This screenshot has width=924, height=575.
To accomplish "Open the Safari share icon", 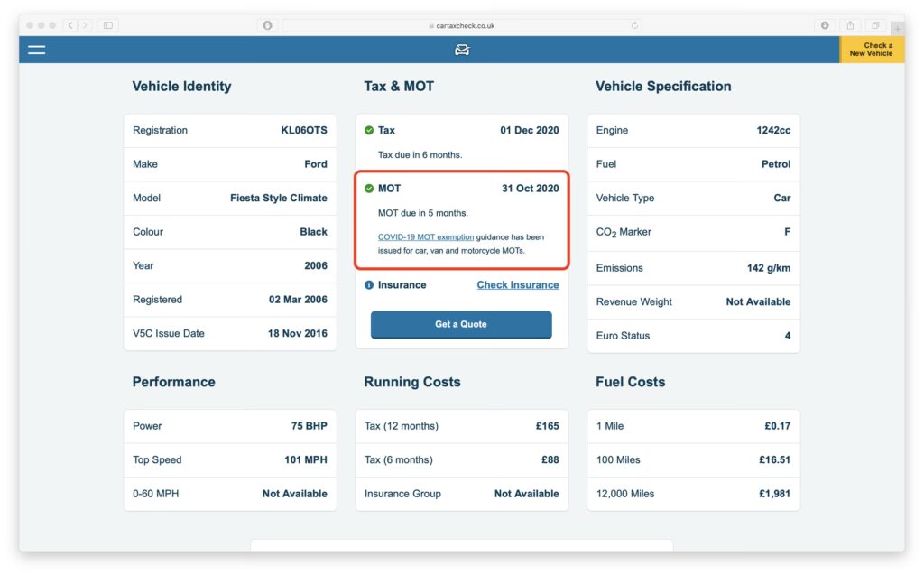I will click(x=850, y=25).
